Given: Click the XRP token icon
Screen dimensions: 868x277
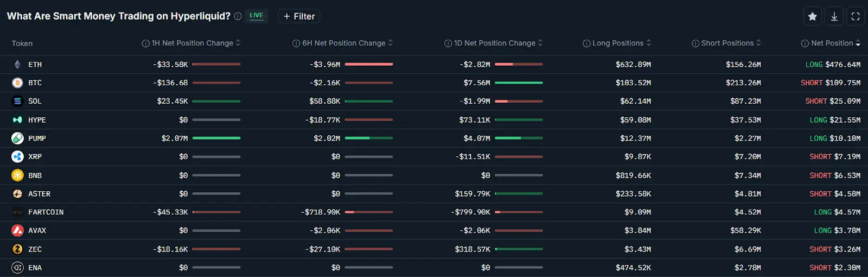Looking at the screenshot, I should (17, 157).
